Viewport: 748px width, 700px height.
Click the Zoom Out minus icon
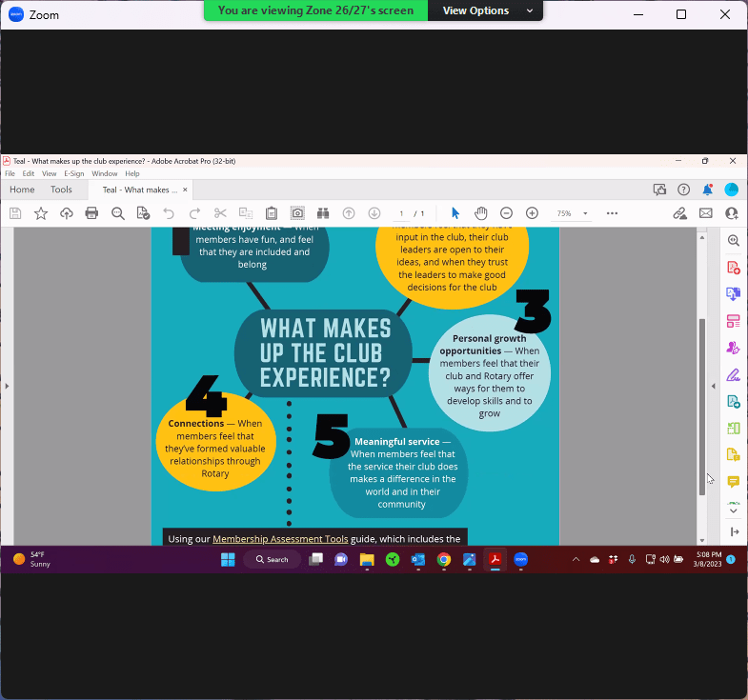506,213
